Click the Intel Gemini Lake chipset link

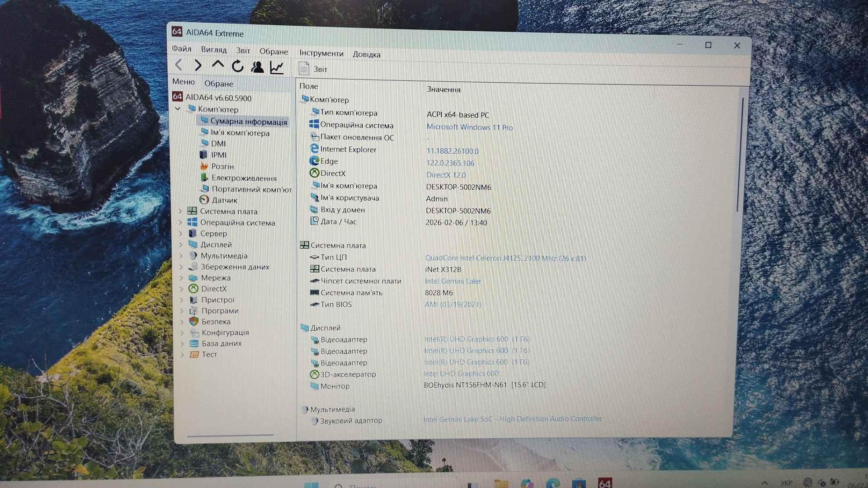coord(452,281)
